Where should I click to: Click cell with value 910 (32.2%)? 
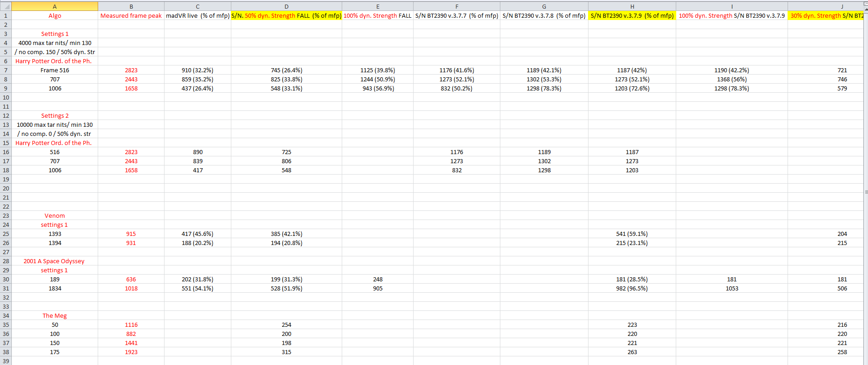pos(198,70)
